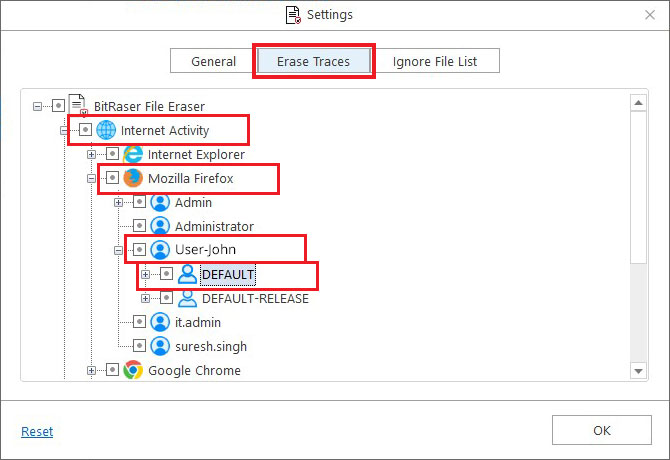Expand the Google Chrome tree node
Screen dimensions: 670x460
coord(92,370)
